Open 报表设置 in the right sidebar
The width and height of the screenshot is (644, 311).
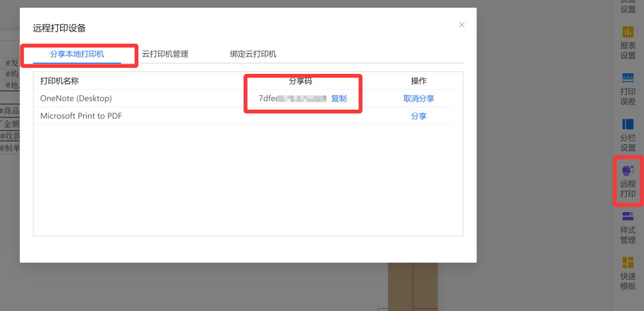tap(628, 42)
